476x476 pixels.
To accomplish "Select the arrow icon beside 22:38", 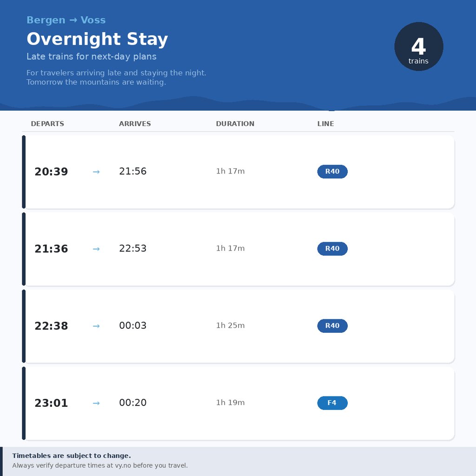I will click(96, 326).
